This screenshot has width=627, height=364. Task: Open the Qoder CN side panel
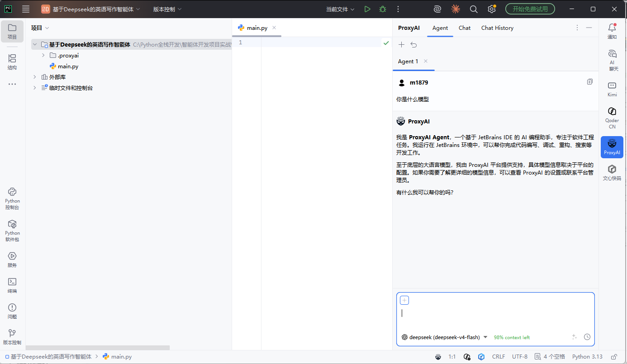click(612, 118)
